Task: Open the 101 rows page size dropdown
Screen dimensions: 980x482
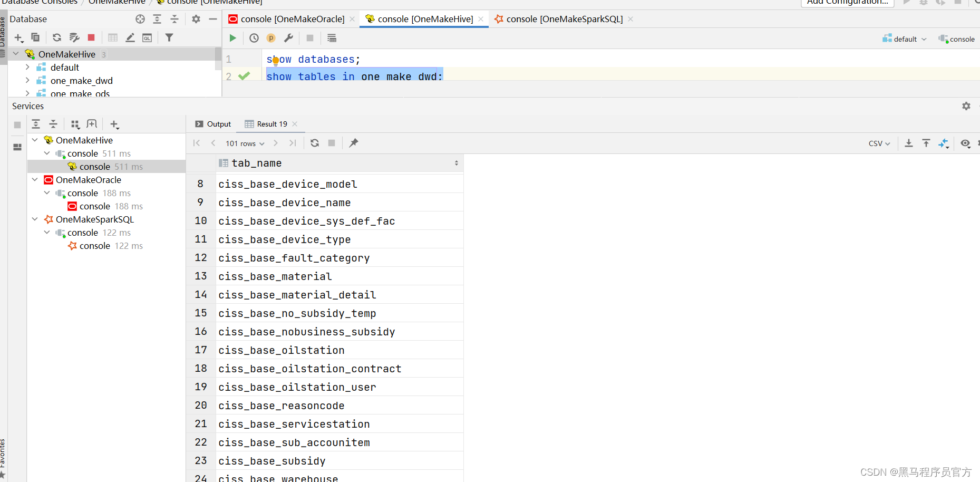Action: click(245, 143)
